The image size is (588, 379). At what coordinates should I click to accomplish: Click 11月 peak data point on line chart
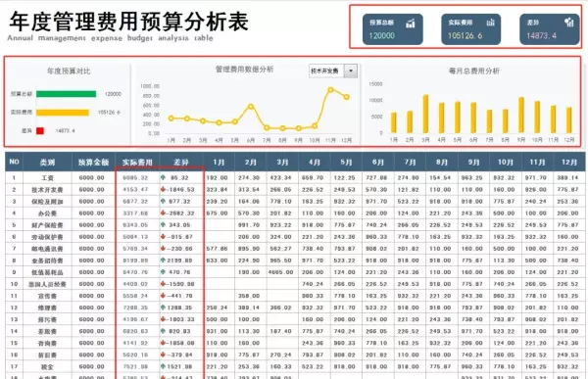pyautogui.click(x=330, y=89)
